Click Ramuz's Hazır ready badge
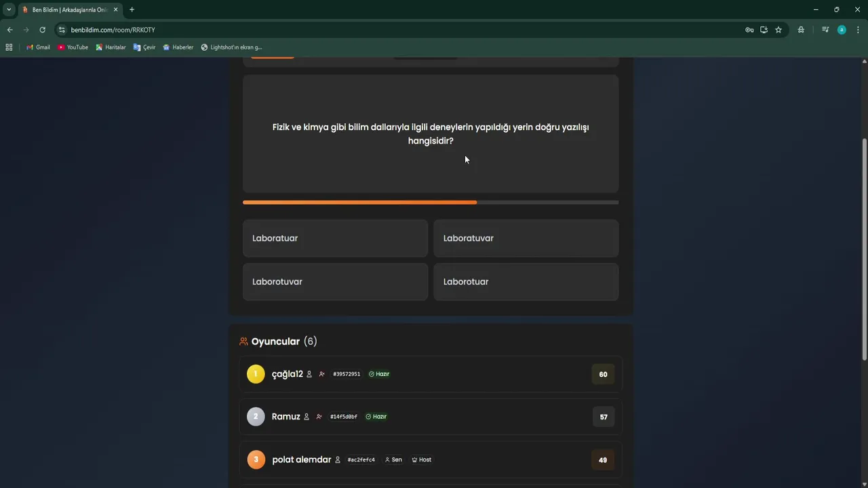The image size is (868, 488). 376,417
